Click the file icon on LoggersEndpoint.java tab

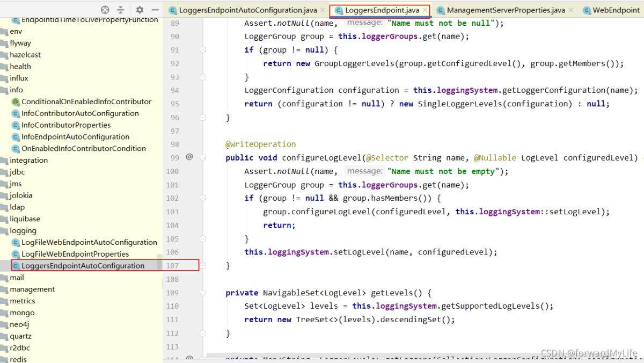point(339,10)
